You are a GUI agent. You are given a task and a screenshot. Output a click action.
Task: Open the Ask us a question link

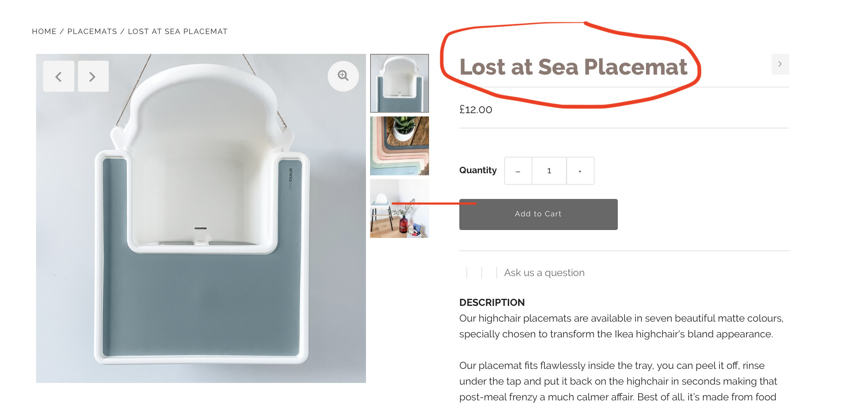coord(544,273)
